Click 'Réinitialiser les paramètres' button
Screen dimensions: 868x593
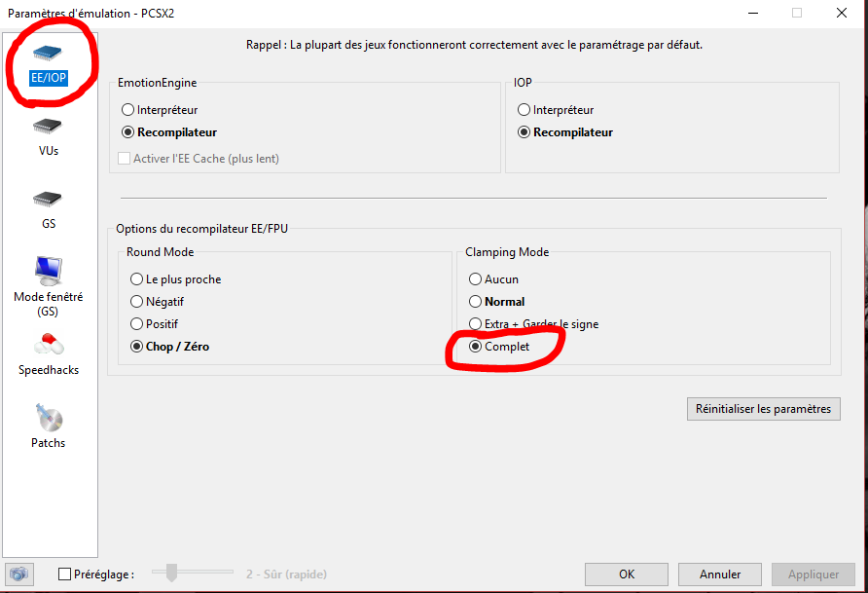point(763,409)
